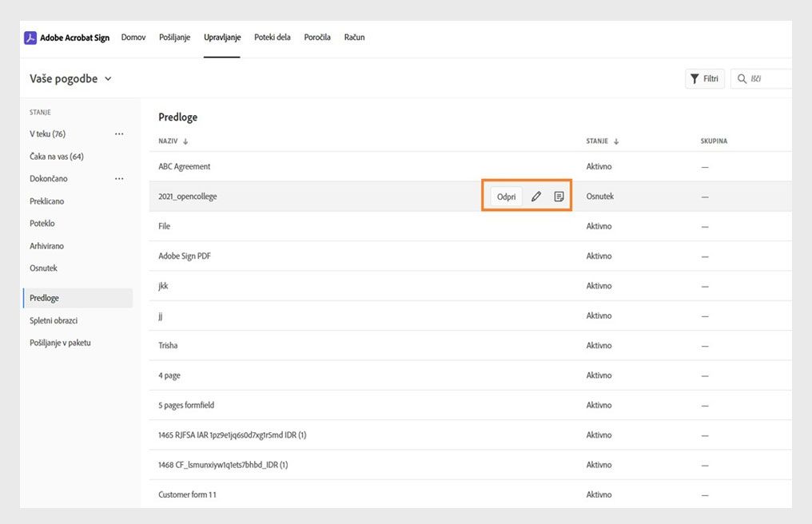812x524 pixels.
Task: Open the ABC Agreement template row
Action: (x=185, y=167)
